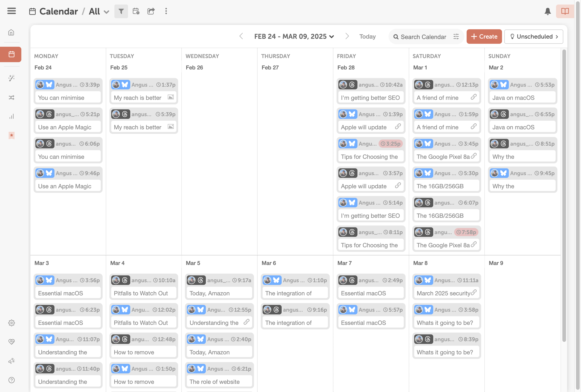The image size is (581, 392).
Task: Select the Calendar tab in the sidebar
Action: pos(11,54)
